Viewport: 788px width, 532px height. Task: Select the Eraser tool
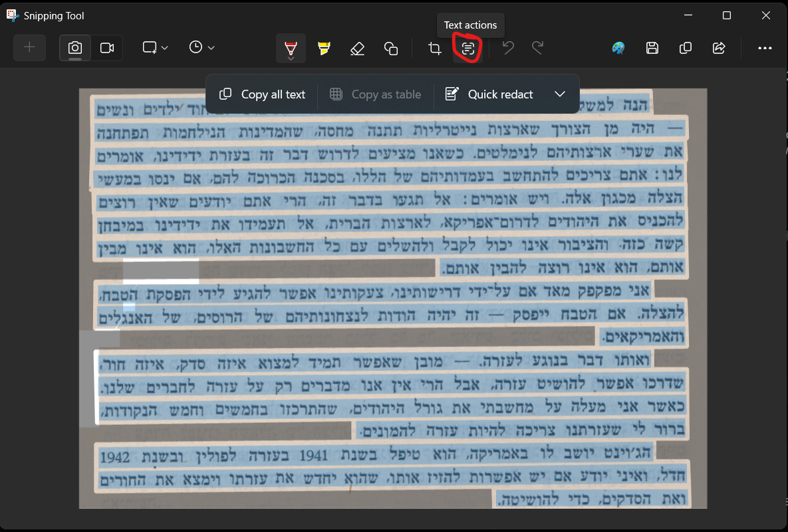click(x=357, y=49)
